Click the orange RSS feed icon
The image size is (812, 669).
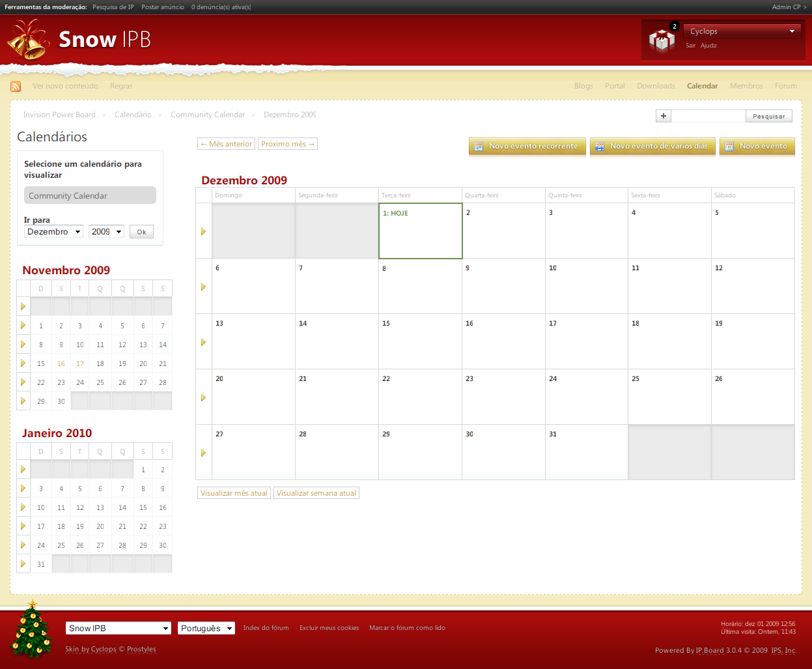[x=16, y=87]
